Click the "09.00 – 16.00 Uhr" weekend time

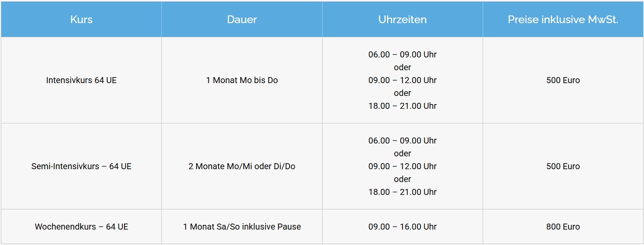pyautogui.click(x=402, y=227)
